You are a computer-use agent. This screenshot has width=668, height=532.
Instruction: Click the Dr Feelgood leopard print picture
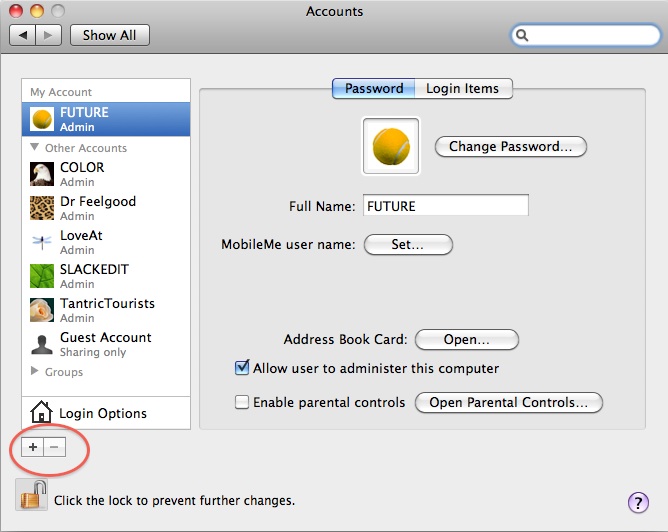coord(42,208)
